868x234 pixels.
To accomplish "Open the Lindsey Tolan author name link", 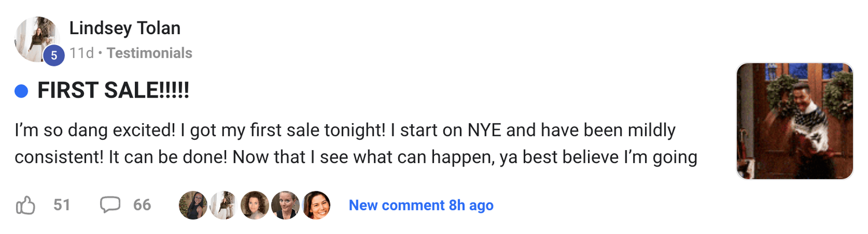I will click(x=124, y=28).
